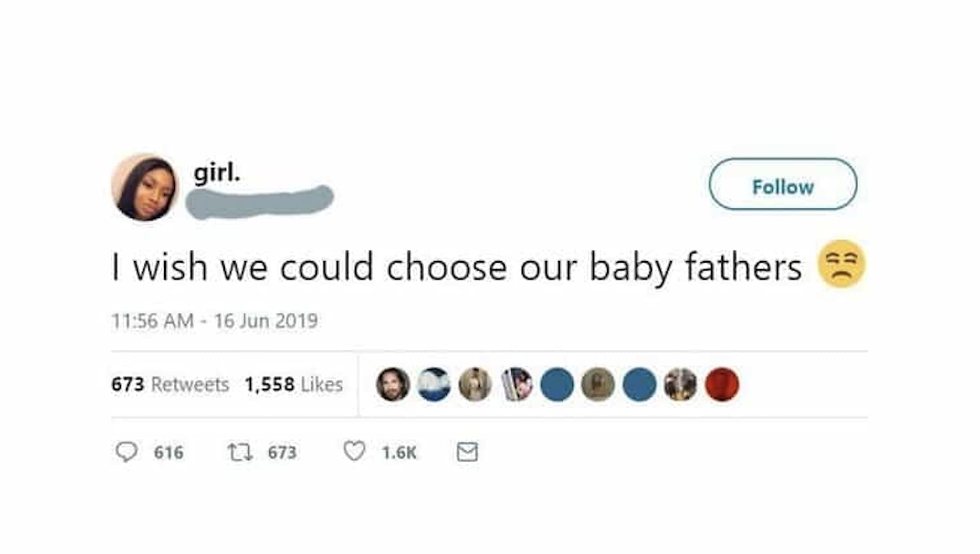Click the display name "girl."

[x=217, y=172]
